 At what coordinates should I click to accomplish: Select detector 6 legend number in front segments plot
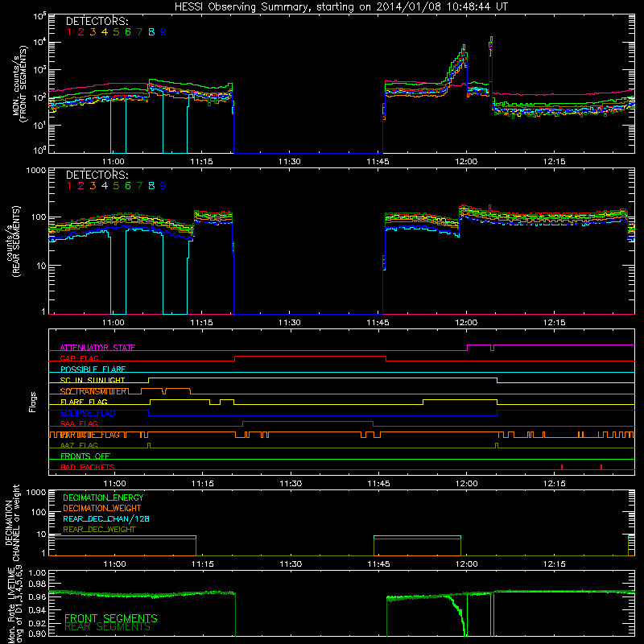[x=128, y=32]
